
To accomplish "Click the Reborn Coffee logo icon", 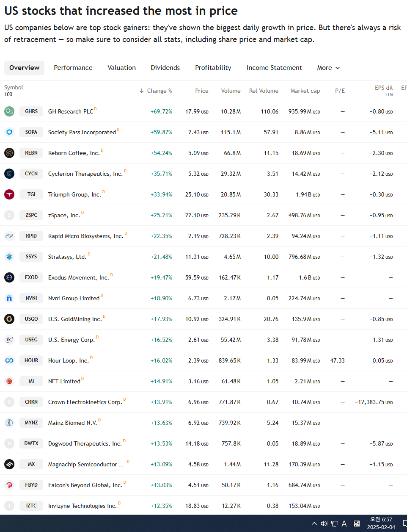I will [x=9, y=153].
